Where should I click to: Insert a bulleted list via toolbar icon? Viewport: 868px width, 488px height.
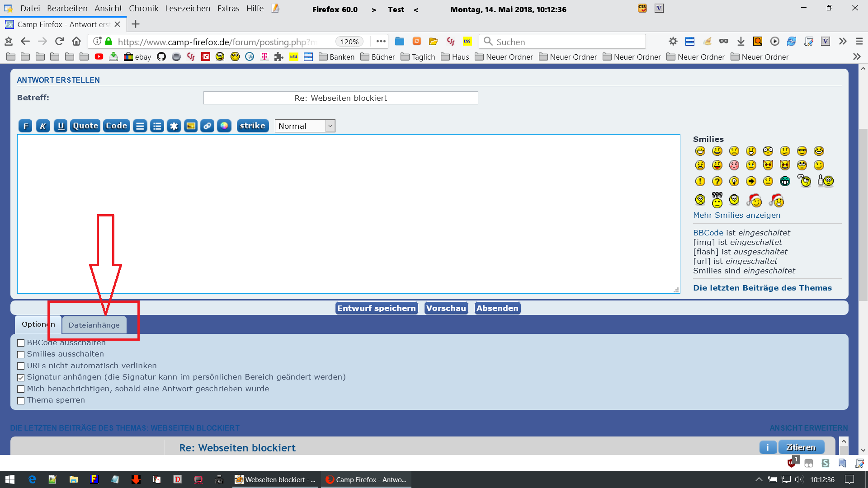pyautogui.click(x=157, y=126)
